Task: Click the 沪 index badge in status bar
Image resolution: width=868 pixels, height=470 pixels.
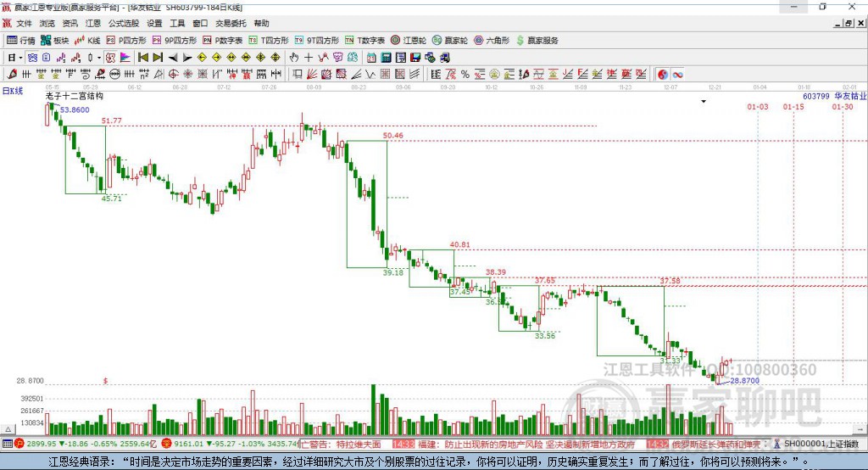Action: 19,444
